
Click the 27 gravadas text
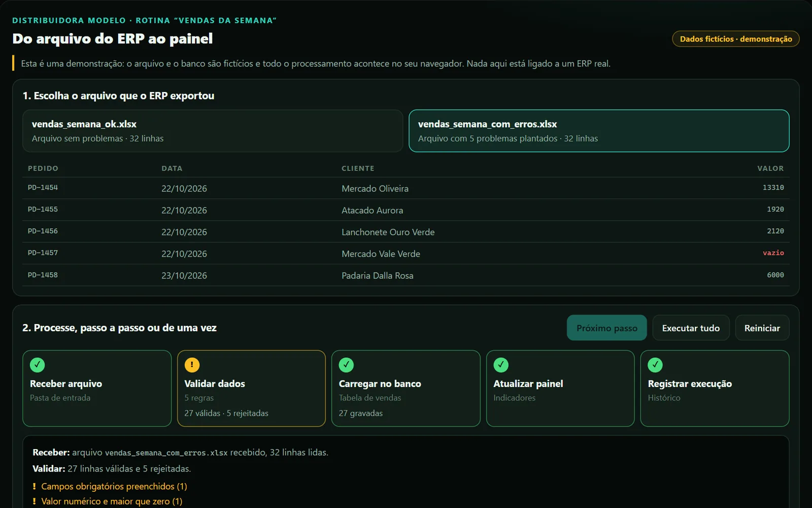(x=361, y=413)
